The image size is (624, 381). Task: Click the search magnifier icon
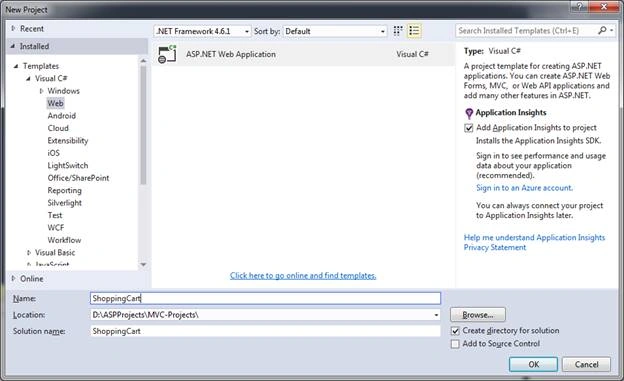coord(602,30)
